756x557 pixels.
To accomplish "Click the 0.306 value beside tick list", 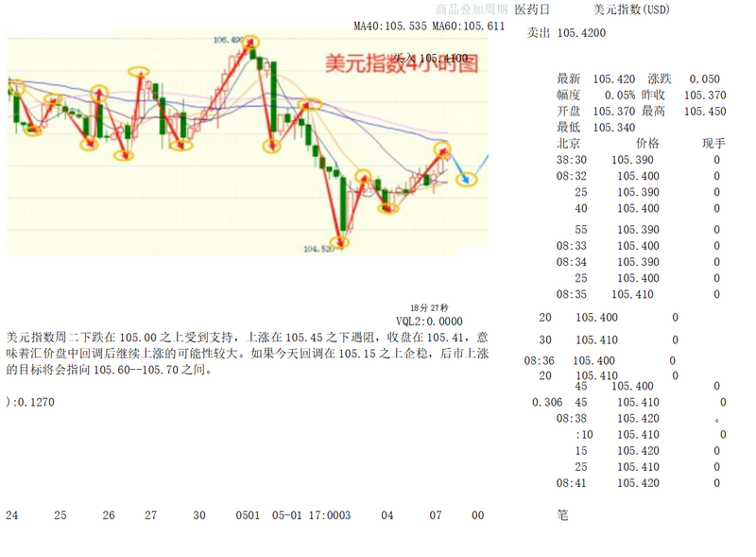I will [547, 403].
